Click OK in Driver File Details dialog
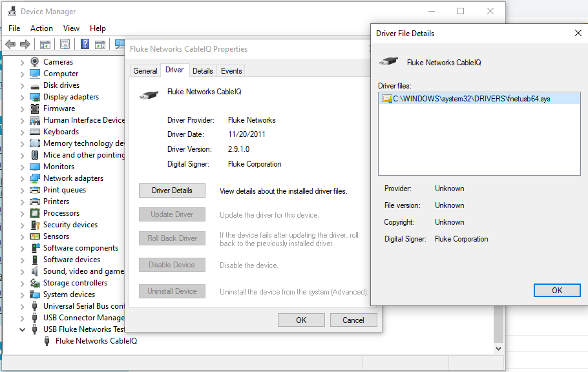This screenshot has height=372, width=588. [557, 290]
